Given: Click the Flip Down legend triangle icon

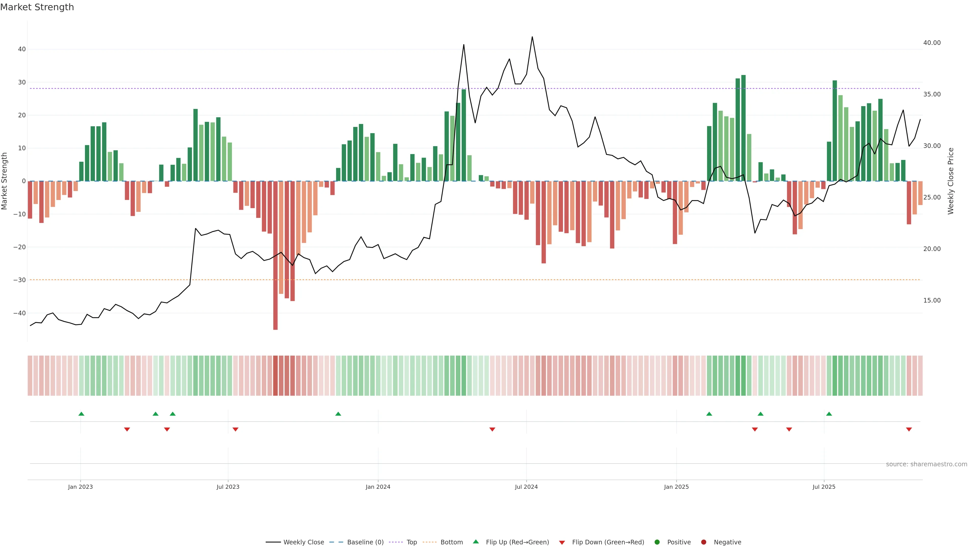Looking at the screenshot, I should 562,543.
